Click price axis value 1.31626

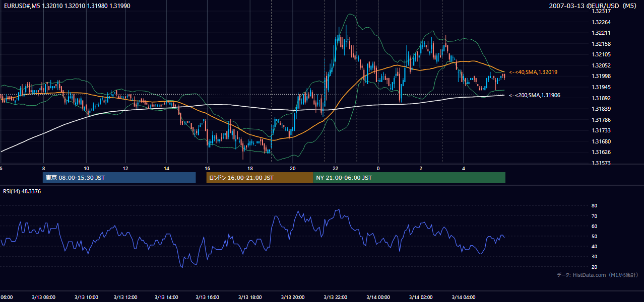coord(602,152)
